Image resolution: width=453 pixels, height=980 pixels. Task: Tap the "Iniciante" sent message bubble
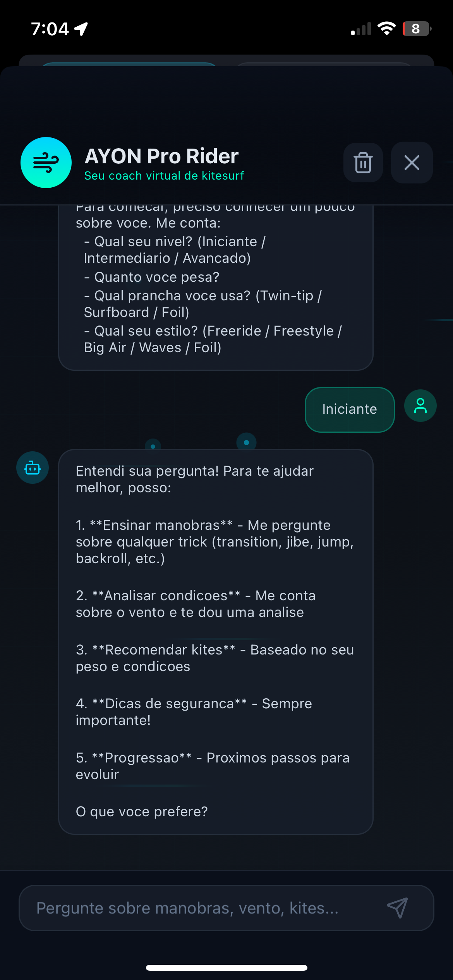click(350, 409)
